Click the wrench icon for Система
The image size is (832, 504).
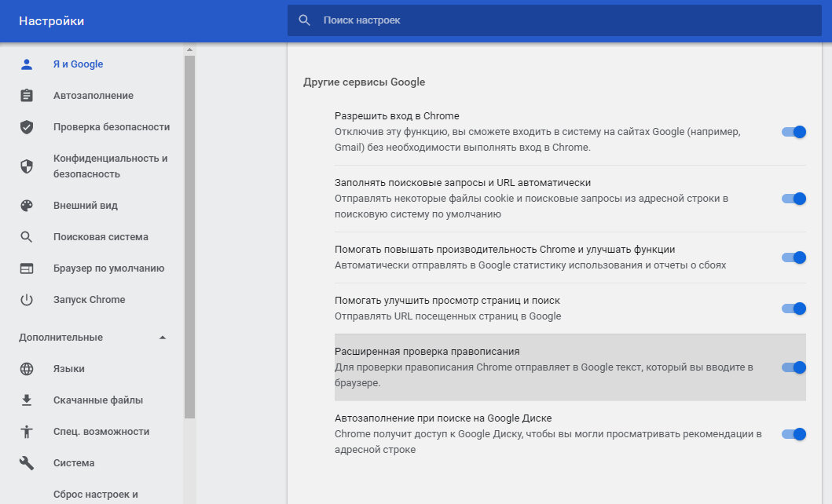[27, 462]
